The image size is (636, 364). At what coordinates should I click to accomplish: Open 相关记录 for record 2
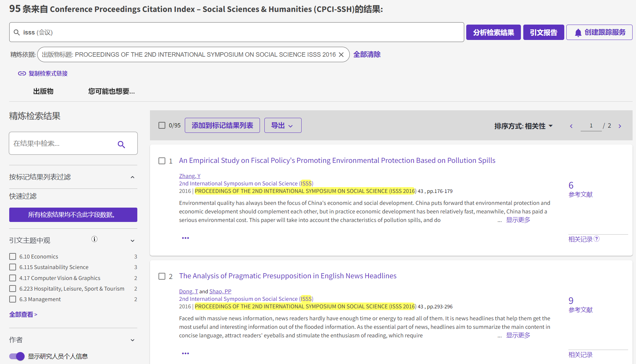580,355
